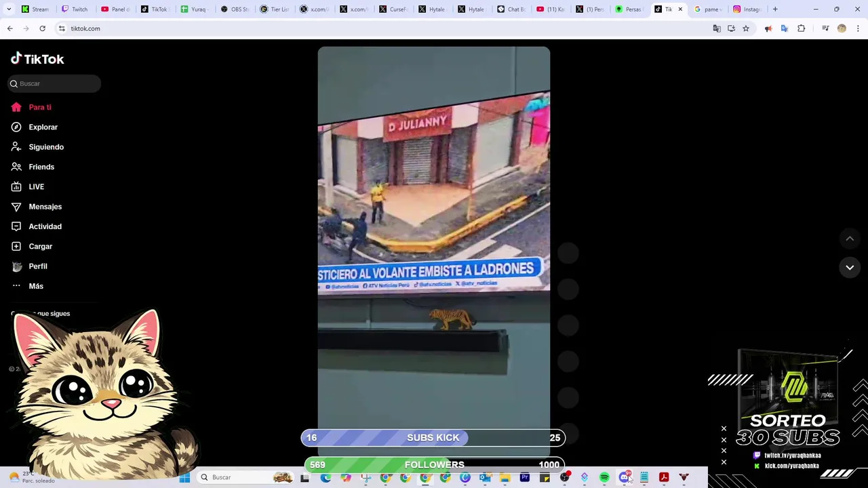The width and height of the screenshot is (868, 488).
Task: Switch to the Persas tab
Action: pos(629,9)
